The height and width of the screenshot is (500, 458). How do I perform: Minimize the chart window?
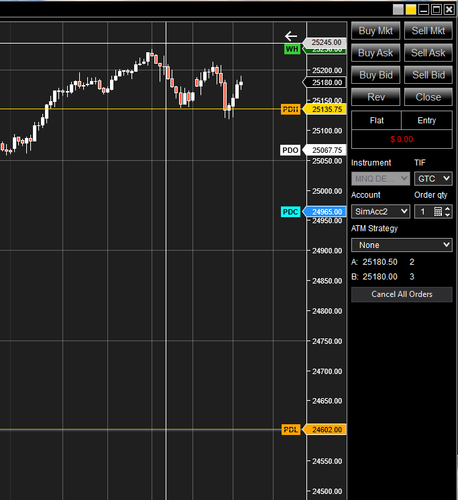[x=423, y=10]
